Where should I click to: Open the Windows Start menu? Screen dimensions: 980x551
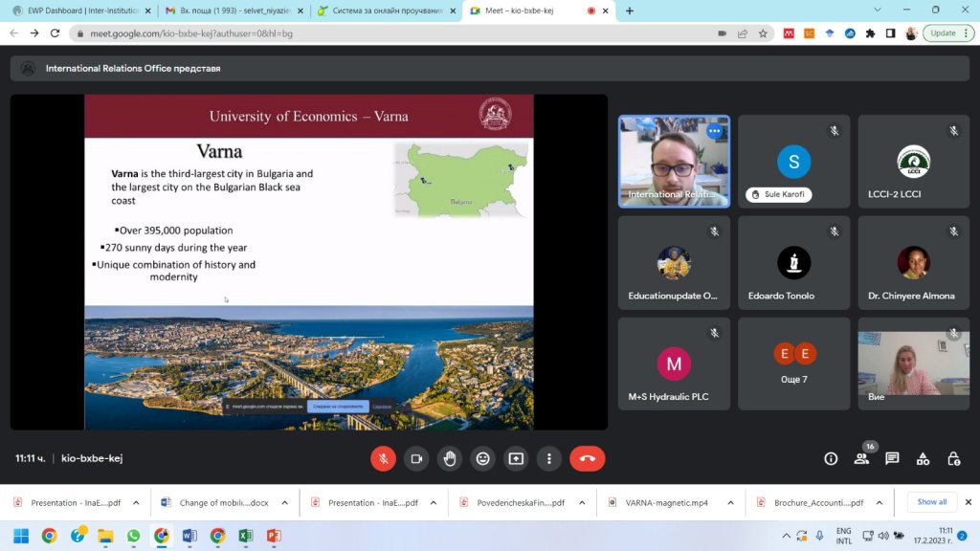[21, 536]
